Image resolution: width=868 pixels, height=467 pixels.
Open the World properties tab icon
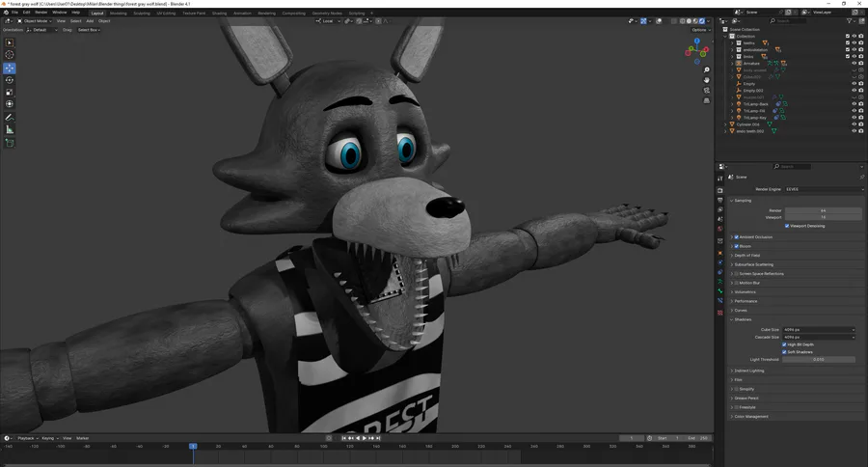point(720,229)
